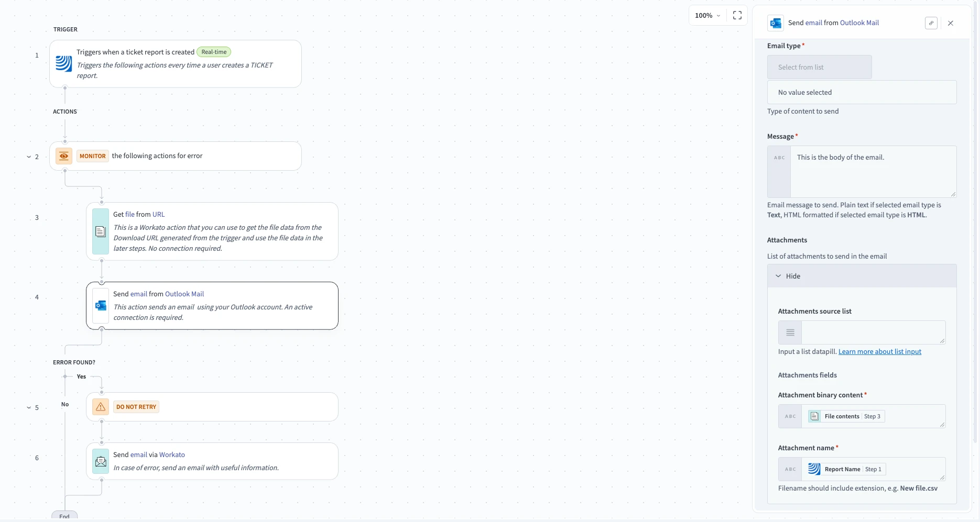Click the No branch label
Image resolution: width=980 pixels, height=522 pixels.
tap(65, 404)
